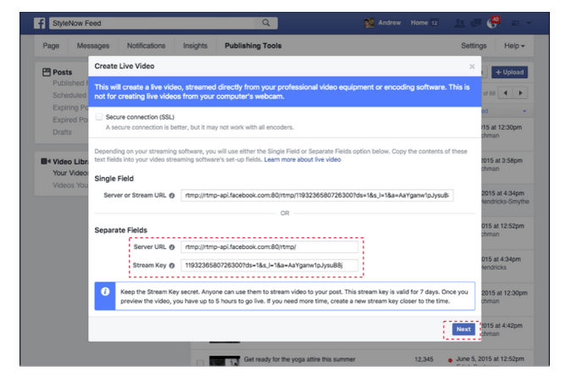
Task: Open the account menu arrow in top bar
Action: point(530,23)
